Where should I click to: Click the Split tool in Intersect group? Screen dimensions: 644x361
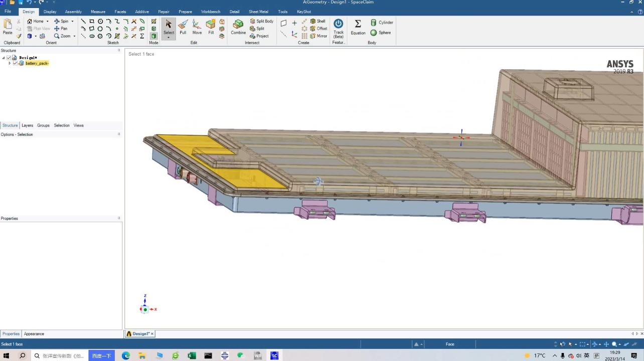[x=257, y=29]
